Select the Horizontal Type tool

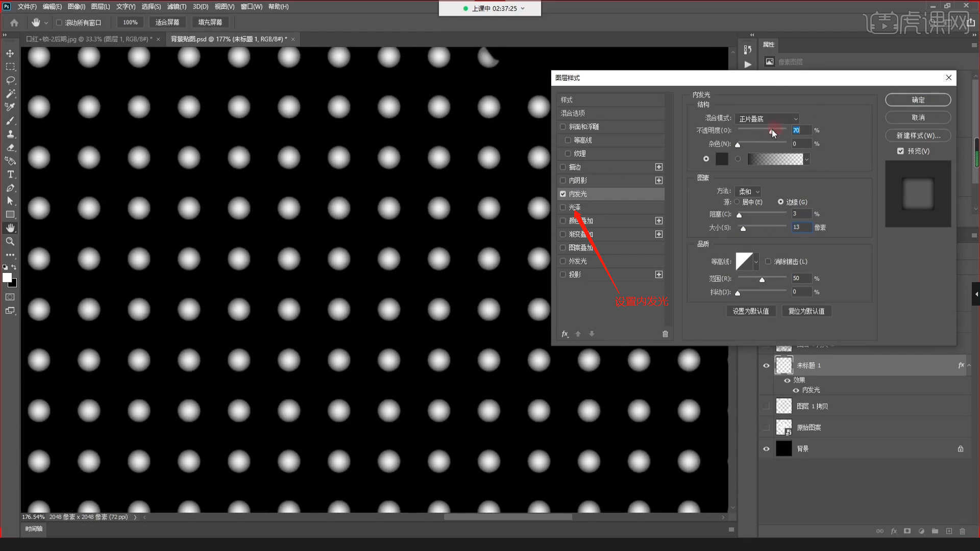(10, 174)
